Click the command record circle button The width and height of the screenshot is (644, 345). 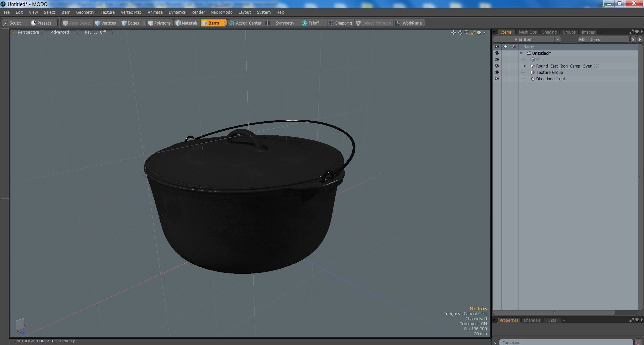pos(638,342)
